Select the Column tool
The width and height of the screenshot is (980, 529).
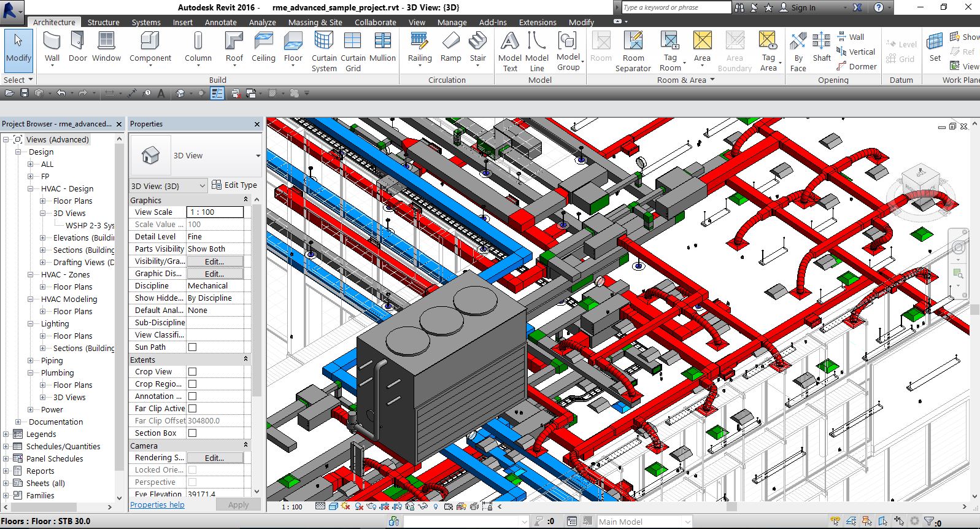tap(198, 47)
